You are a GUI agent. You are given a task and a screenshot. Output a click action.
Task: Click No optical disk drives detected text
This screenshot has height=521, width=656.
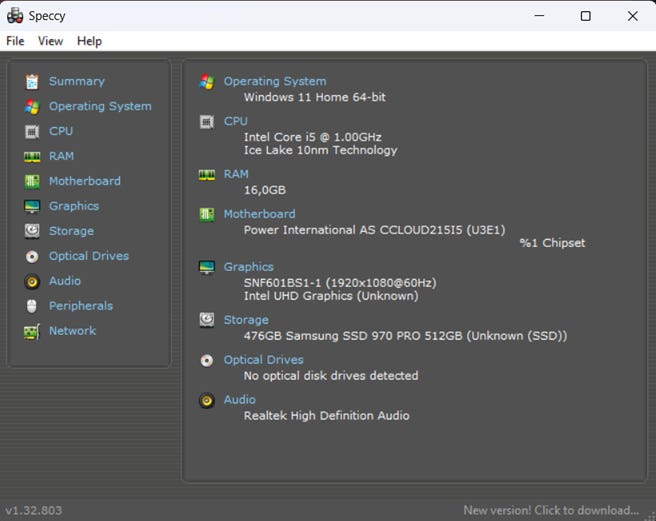tap(331, 376)
